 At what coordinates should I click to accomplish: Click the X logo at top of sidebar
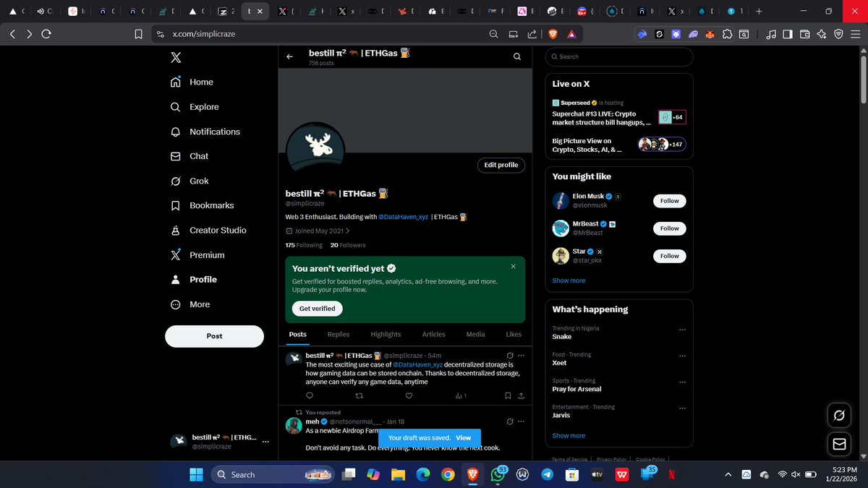[176, 57]
